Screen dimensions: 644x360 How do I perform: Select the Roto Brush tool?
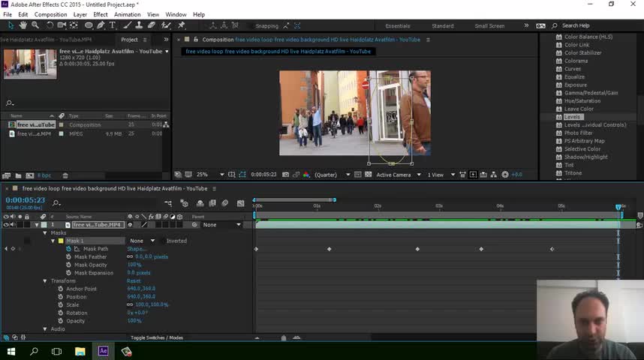(166, 25)
